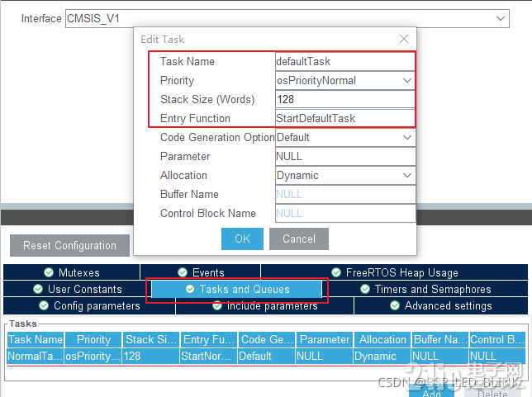This screenshot has width=532, height=397.
Task: Click the check icon beside Tasks and Queues
Action: point(190,289)
